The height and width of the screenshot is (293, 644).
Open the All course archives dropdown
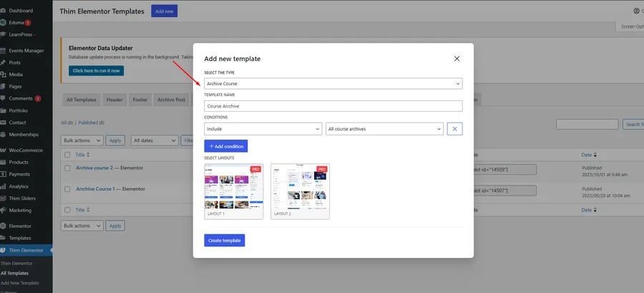tap(384, 129)
